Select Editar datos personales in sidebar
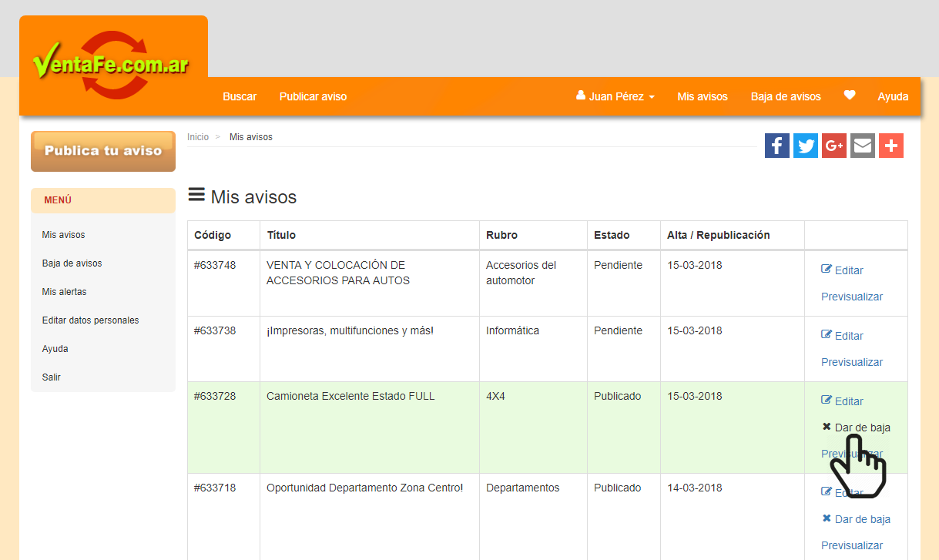 tap(90, 320)
